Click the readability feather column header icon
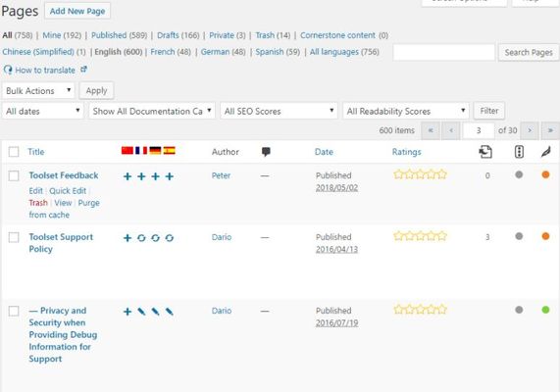The image size is (560, 392). [x=545, y=152]
